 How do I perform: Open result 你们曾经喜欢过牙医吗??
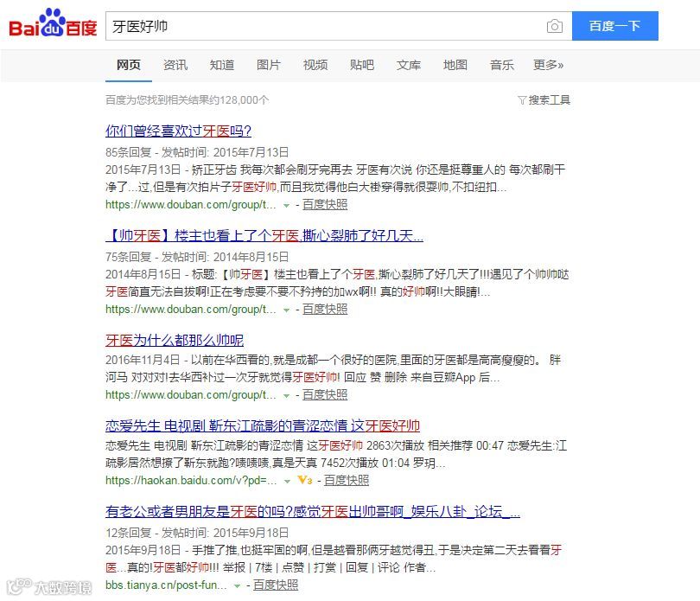(178, 131)
